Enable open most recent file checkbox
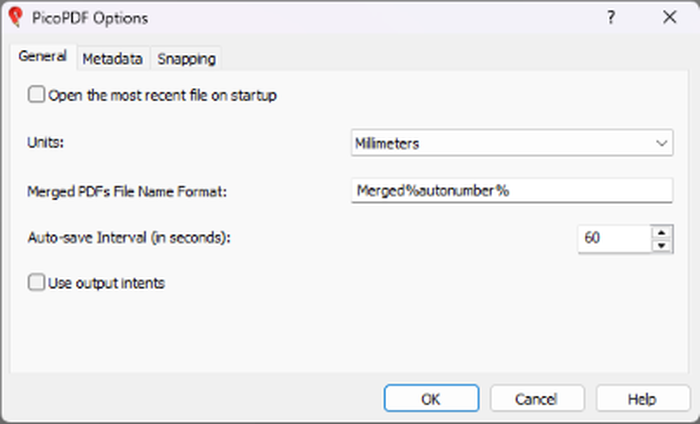Viewport: 700px width, 424px height. pos(36,95)
